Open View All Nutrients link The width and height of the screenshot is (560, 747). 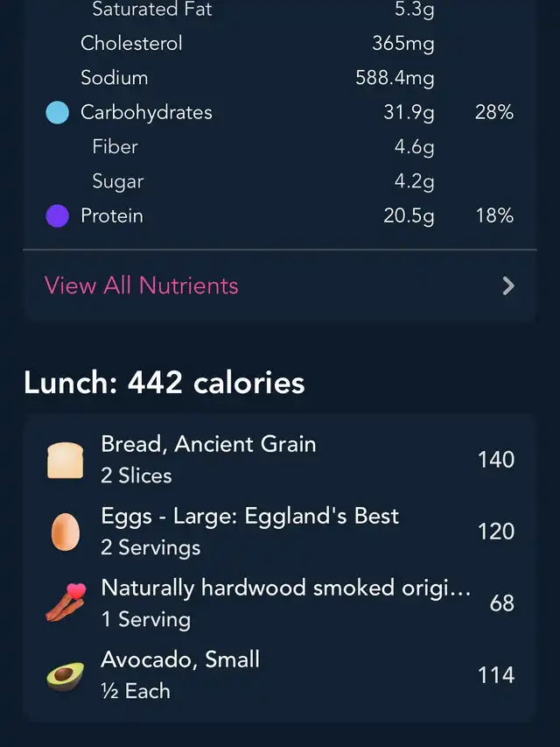tap(142, 285)
